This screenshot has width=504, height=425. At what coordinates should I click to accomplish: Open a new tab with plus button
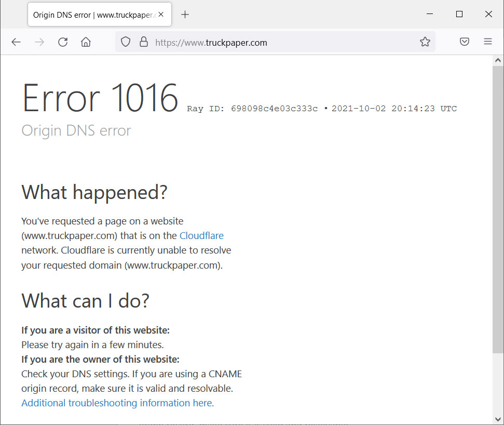click(185, 15)
